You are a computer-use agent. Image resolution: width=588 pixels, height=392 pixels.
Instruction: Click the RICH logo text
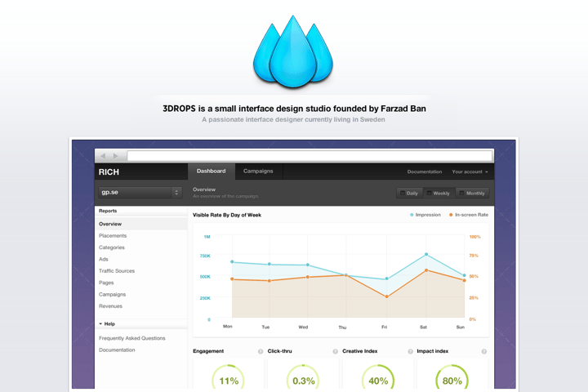pos(109,172)
